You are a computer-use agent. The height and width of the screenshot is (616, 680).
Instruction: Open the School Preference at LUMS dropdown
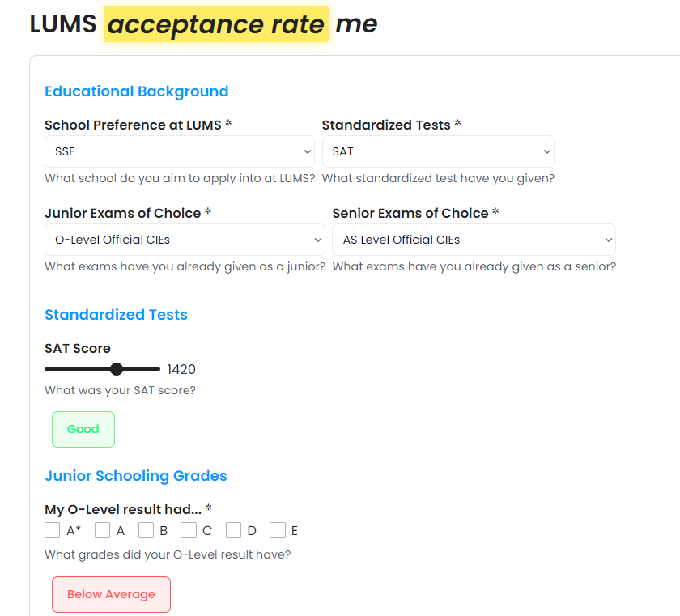pos(178,151)
